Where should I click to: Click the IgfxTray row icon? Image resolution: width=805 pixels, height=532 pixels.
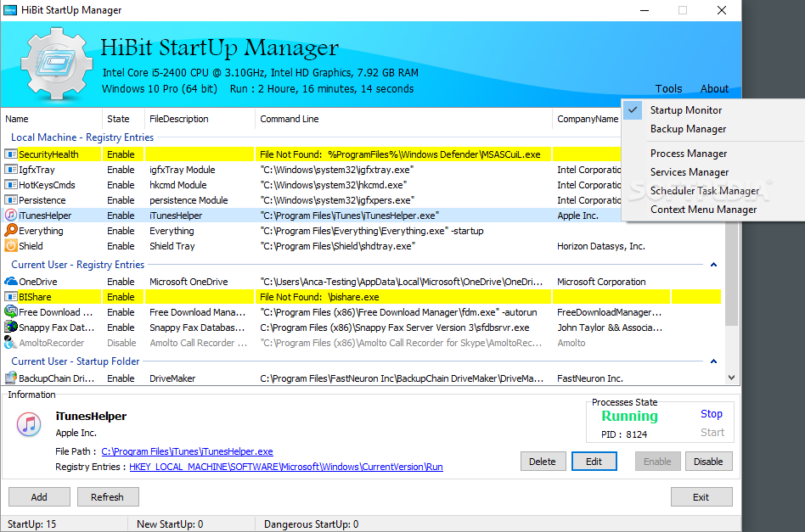coord(11,170)
